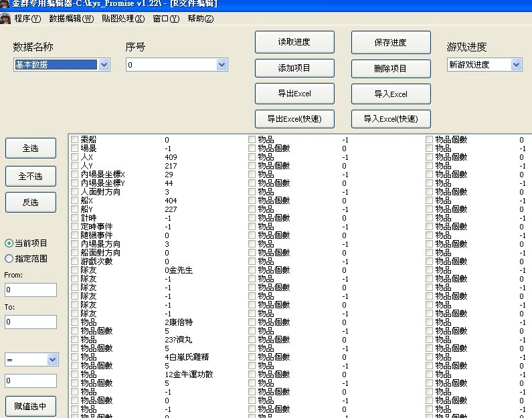Image resolution: width=532 pixels, height=418 pixels.
Task: Click the 删除项目 button
Action: pyautogui.click(x=391, y=68)
